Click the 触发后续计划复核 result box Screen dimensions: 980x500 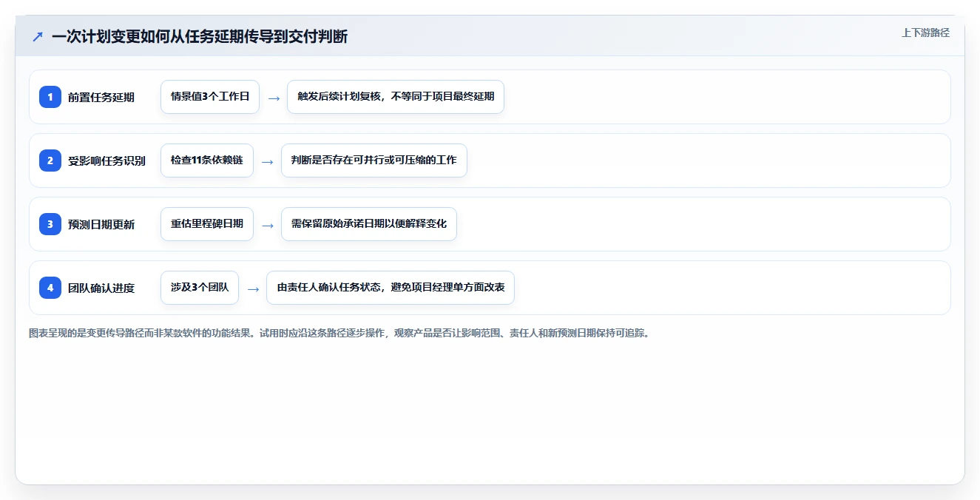click(396, 97)
